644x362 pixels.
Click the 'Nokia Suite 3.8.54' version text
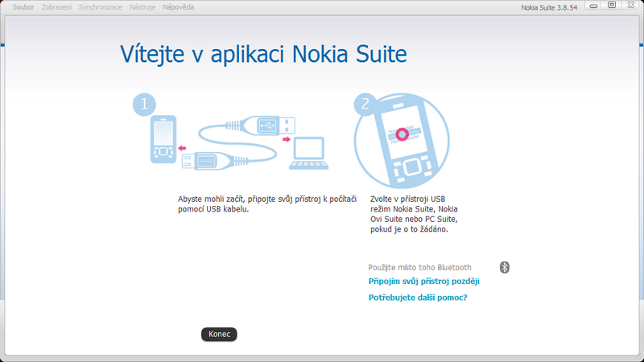click(x=549, y=7)
